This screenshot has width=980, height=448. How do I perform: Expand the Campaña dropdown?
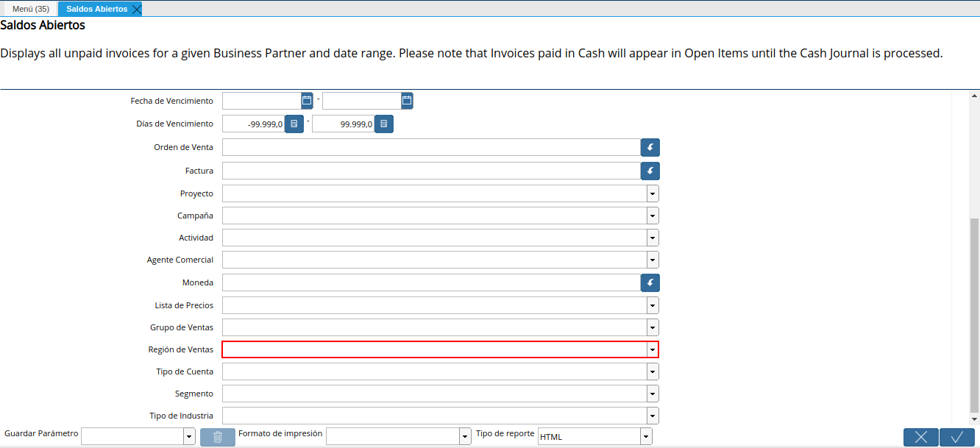(653, 216)
